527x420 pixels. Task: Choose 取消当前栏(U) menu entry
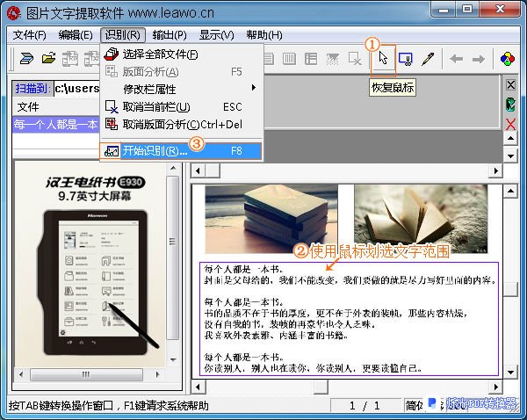click(182, 107)
